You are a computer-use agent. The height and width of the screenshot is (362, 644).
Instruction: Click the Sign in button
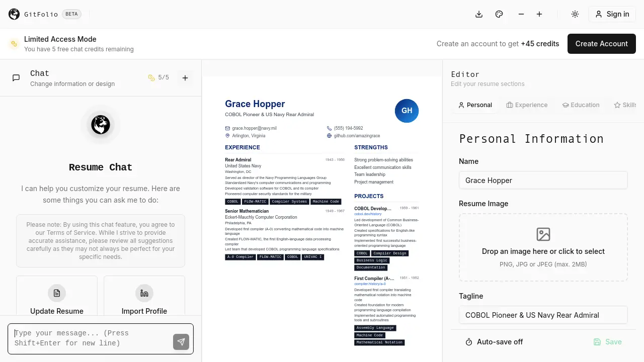click(612, 14)
